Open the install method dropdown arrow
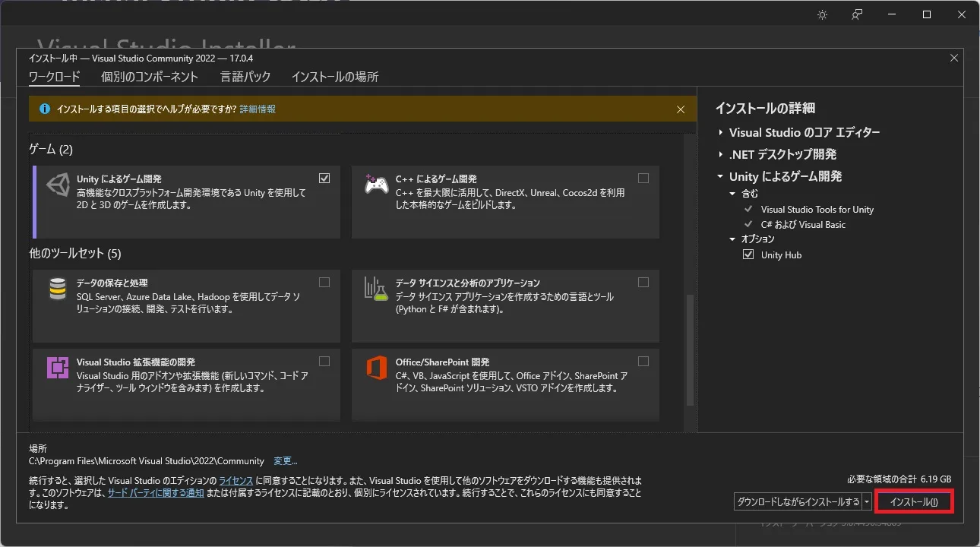 [x=867, y=501]
